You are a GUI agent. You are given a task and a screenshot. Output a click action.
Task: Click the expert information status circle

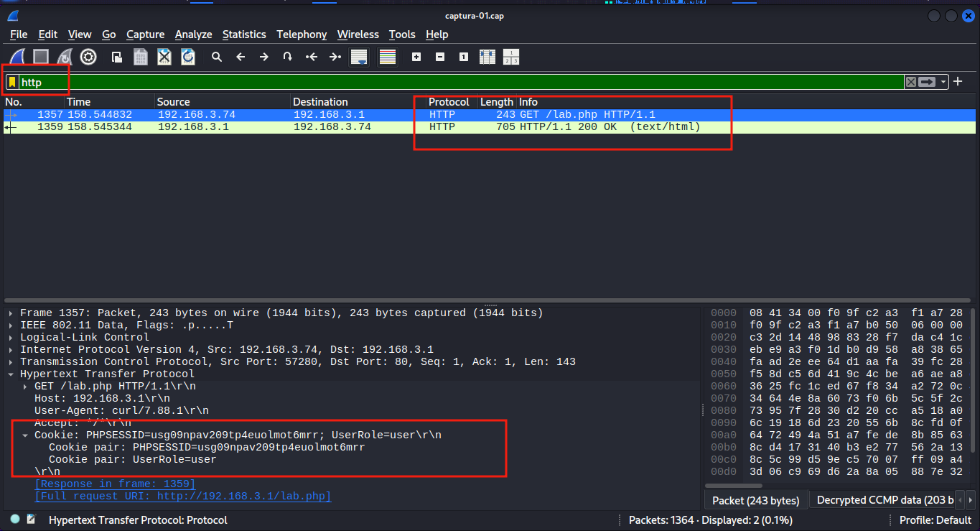click(x=15, y=520)
